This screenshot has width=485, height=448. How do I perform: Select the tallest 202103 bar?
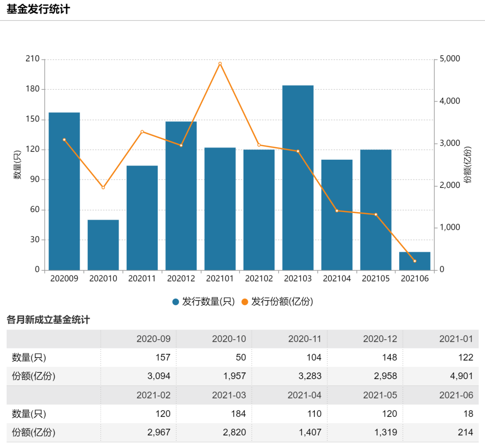[298, 178]
